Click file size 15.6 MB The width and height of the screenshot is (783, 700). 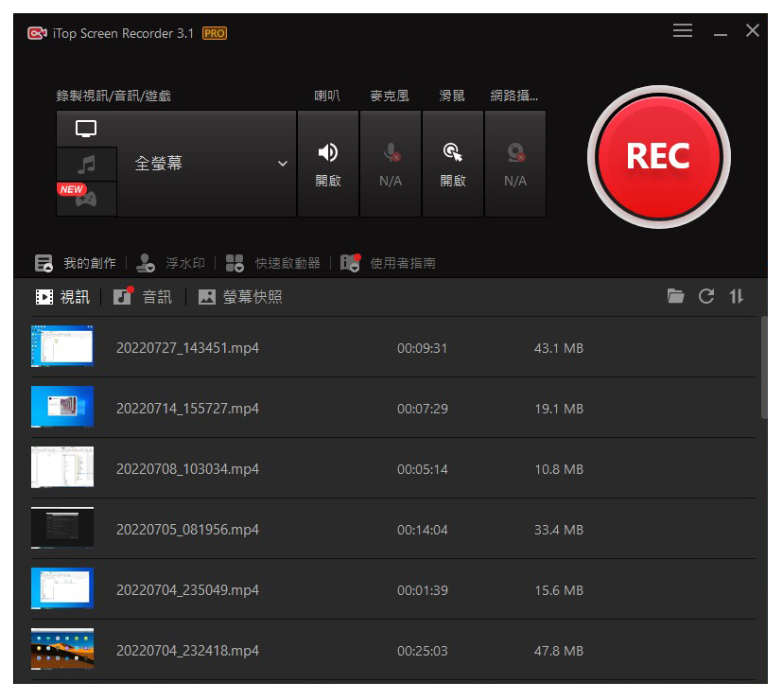[x=559, y=590]
